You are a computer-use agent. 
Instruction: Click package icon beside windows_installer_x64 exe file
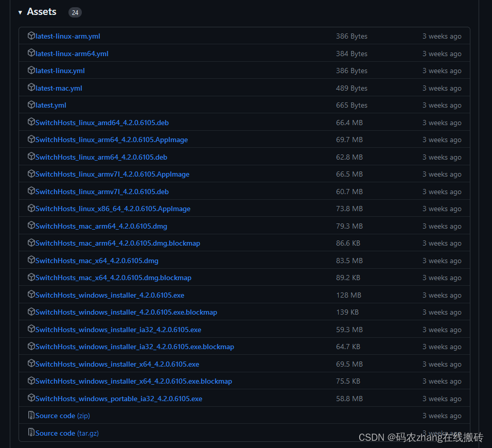[x=31, y=364]
